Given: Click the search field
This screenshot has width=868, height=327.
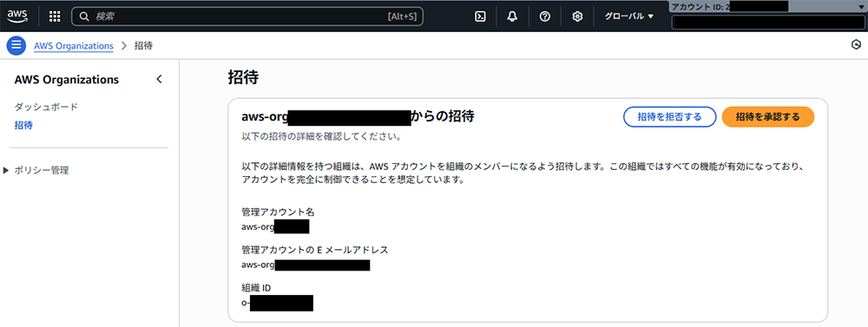Looking at the screenshot, I should tap(247, 16).
